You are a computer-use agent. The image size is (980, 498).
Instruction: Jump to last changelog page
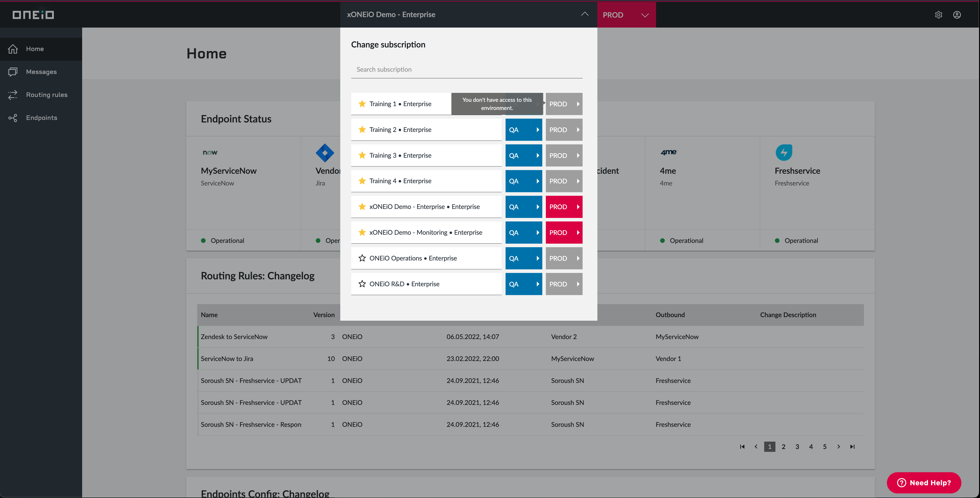tap(852, 447)
